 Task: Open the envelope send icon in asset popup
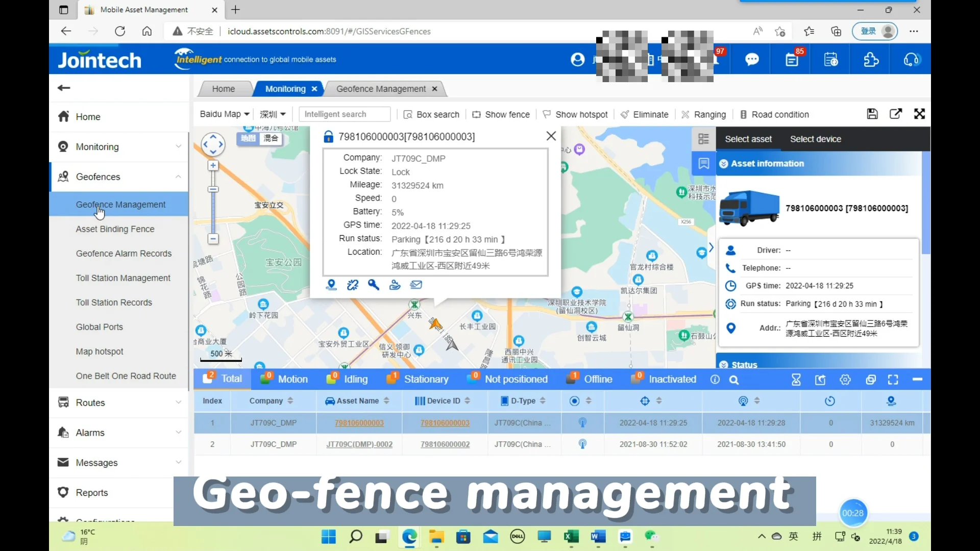[416, 285]
